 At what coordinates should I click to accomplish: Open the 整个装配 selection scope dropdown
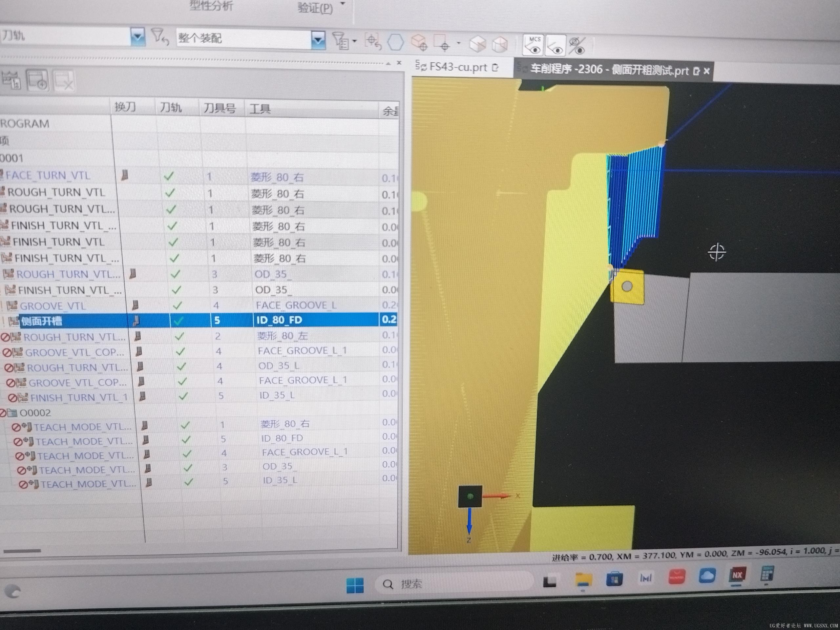[318, 39]
